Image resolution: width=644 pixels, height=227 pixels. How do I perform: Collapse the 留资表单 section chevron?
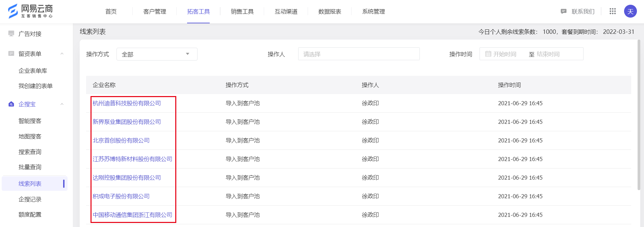[62, 53]
